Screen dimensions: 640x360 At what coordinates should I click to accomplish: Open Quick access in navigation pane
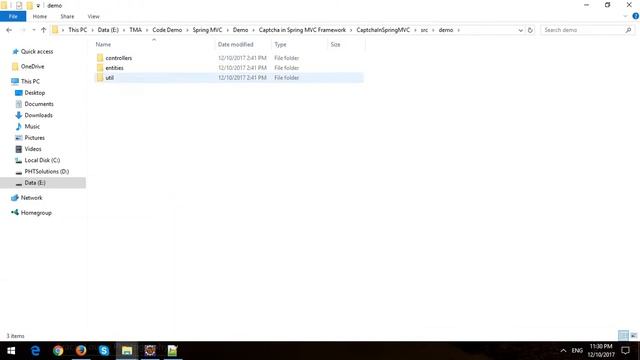(37, 51)
